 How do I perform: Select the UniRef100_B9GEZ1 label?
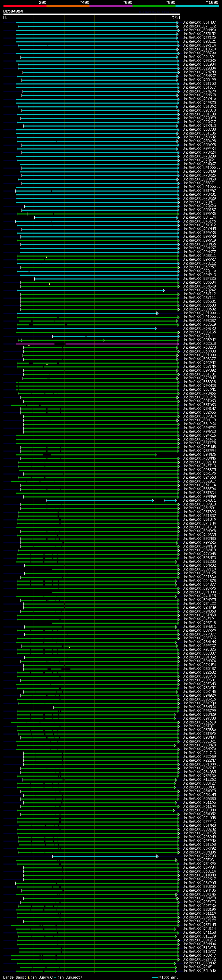(199, 41)
